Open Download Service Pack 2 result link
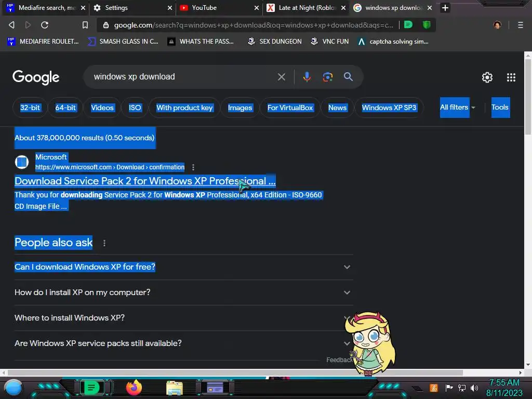The width and height of the screenshot is (532, 399). 145,181
